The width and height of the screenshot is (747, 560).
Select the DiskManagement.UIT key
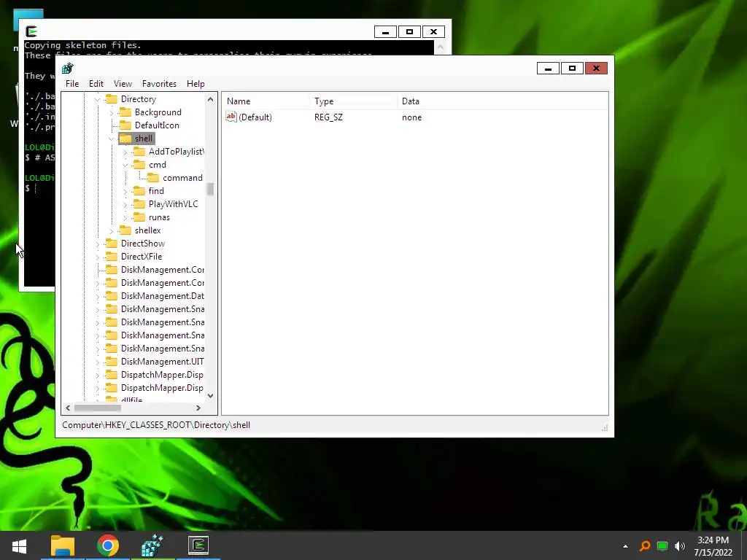[x=162, y=362]
